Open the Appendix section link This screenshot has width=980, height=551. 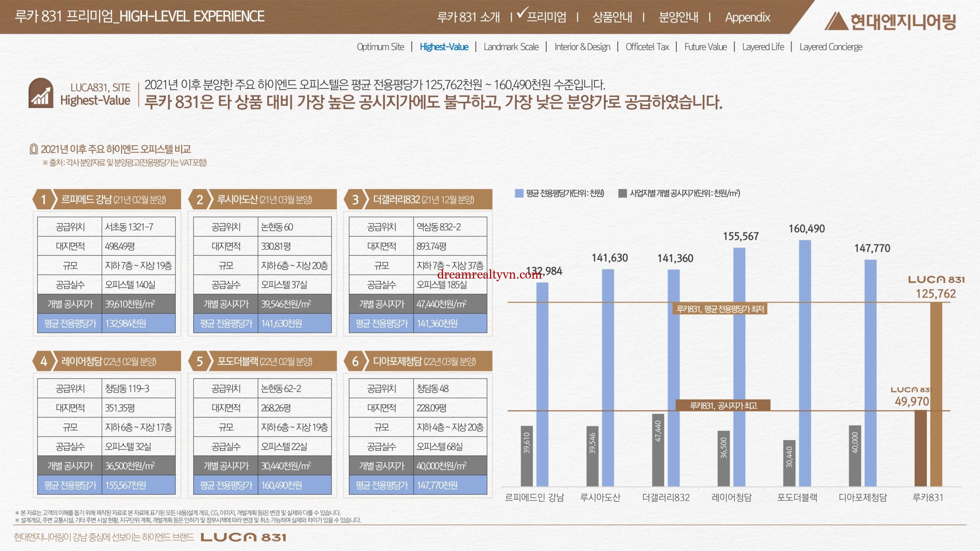[x=747, y=17]
